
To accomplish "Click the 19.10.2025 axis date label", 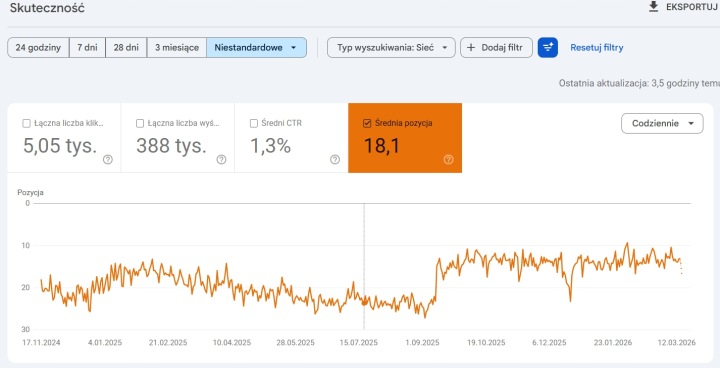I will tap(486, 343).
